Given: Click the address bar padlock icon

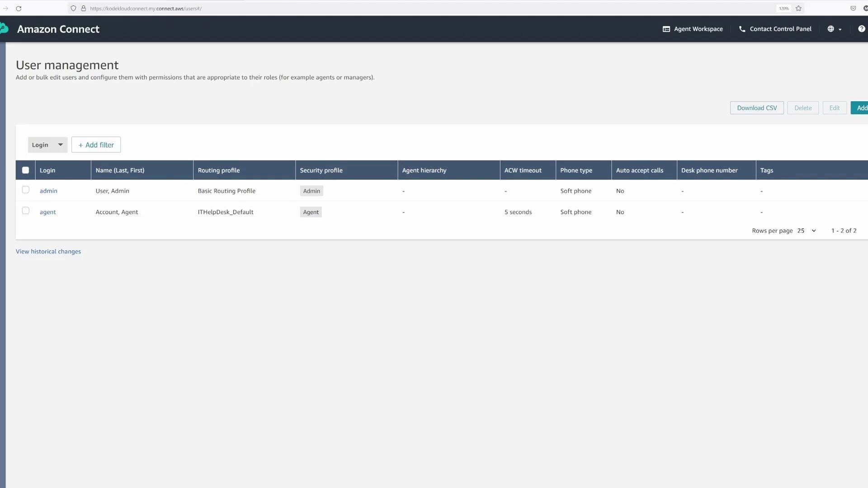Looking at the screenshot, I should 83,9.
